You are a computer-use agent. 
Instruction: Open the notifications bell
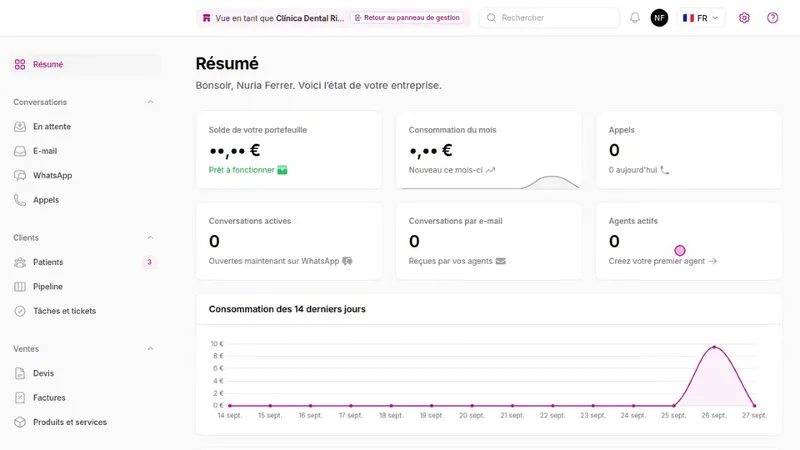click(x=635, y=18)
